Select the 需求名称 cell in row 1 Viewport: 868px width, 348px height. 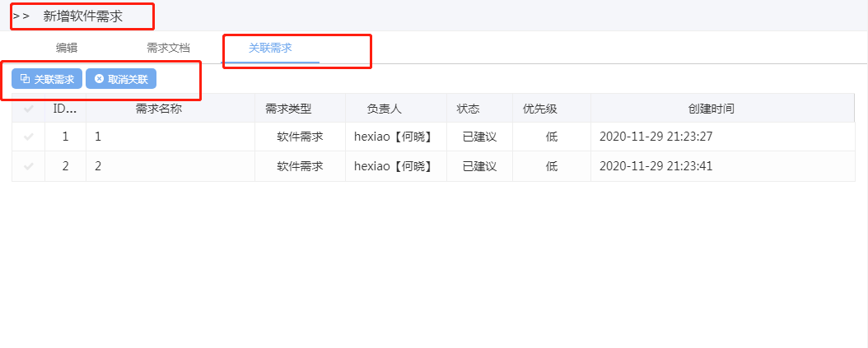coord(170,137)
